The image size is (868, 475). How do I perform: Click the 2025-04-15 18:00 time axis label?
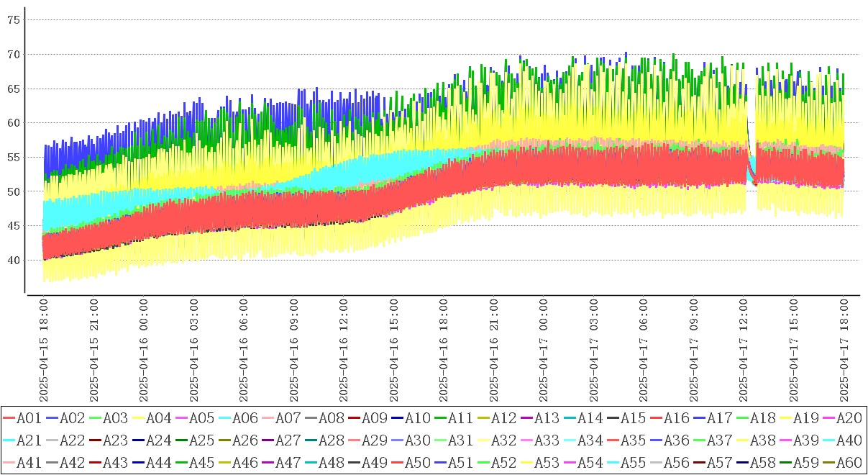(x=43, y=351)
